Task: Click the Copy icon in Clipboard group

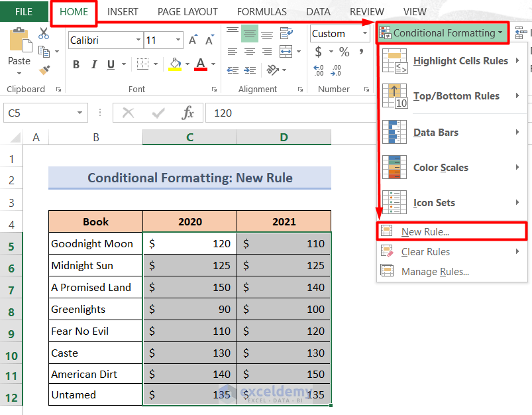Action: (43, 50)
